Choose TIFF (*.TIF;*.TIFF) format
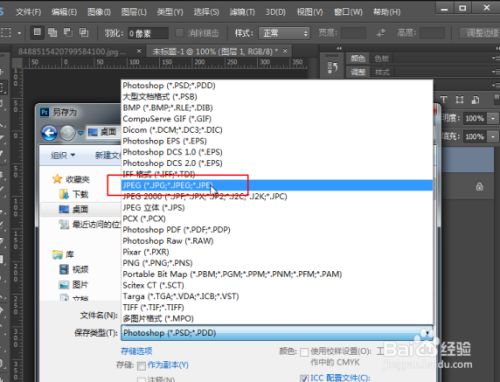 [277, 307]
